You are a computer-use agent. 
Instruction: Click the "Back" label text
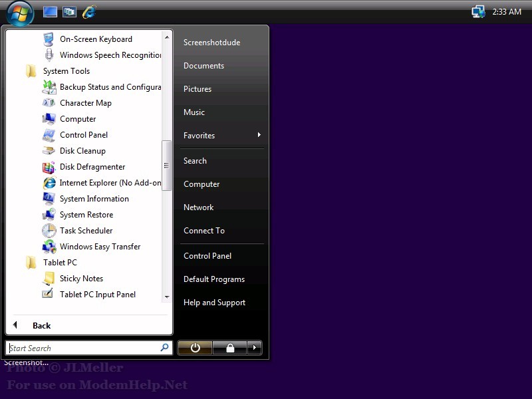(41, 326)
